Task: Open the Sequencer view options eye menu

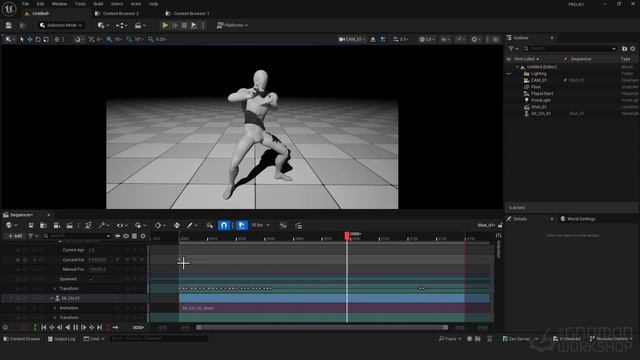Action: pyautogui.click(x=121, y=225)
